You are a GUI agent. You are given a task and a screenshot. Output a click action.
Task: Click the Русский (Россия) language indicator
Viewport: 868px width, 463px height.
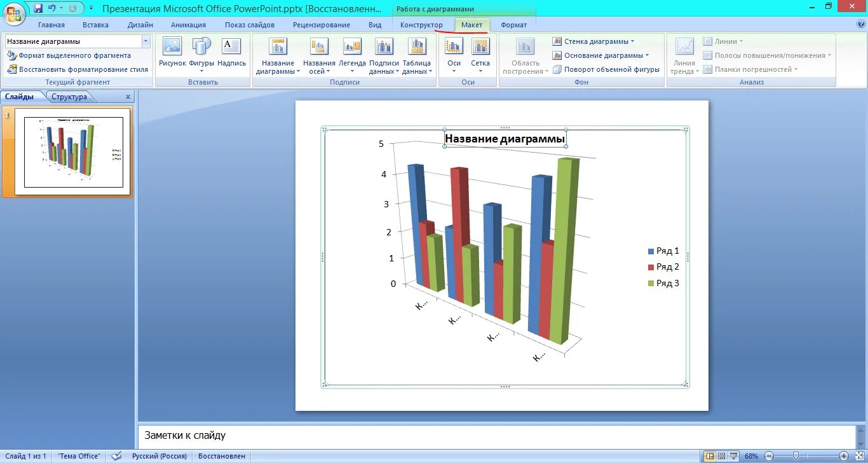(159, 456)
